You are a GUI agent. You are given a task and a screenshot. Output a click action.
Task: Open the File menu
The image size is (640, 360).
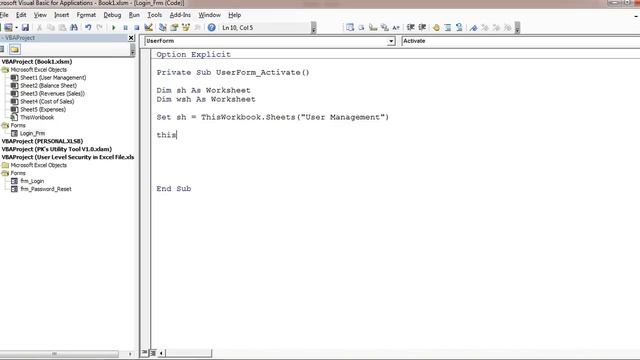[4, 15]
